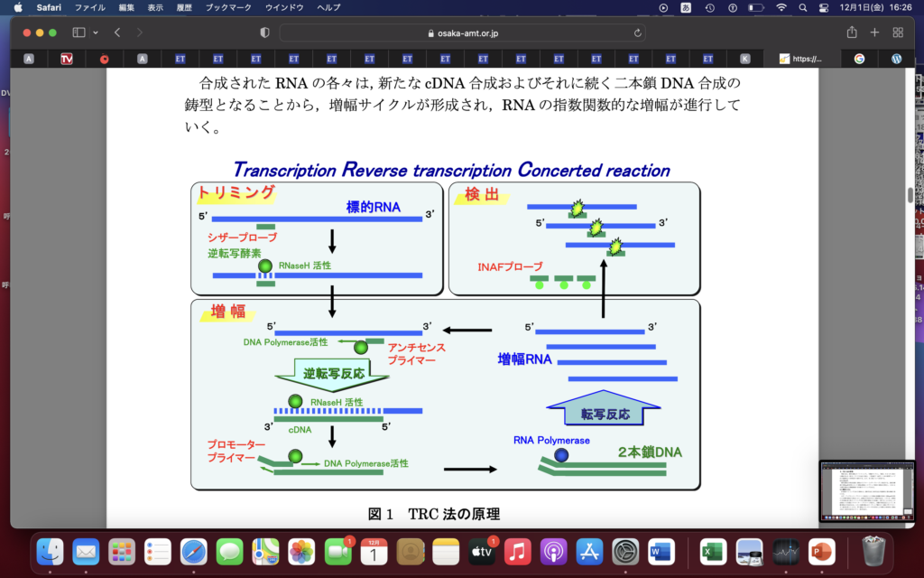Expand the tab group dropdown arrow

click(96, 33)
